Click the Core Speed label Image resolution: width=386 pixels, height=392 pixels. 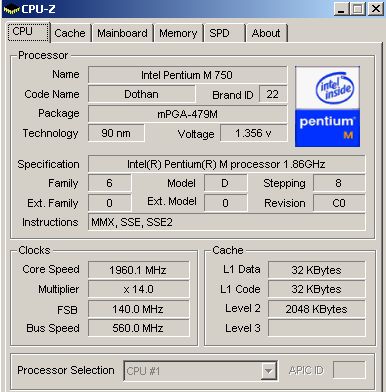point(51,269)
